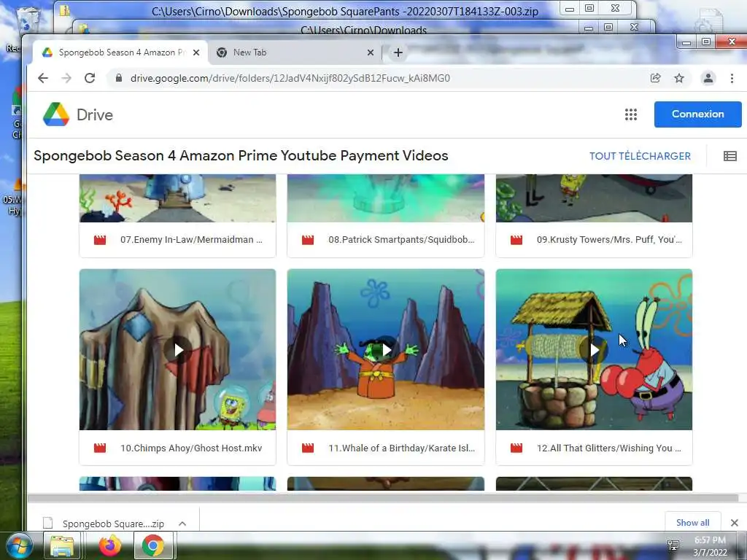Click the video icon beside 09.Krusty Towers

point(516,239)
